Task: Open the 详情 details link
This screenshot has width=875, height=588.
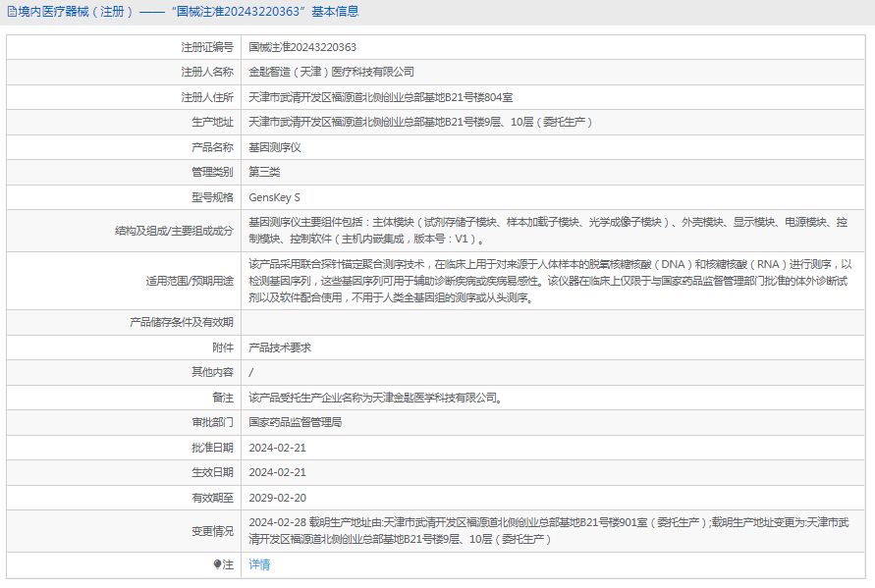Action: coord(259,564)
